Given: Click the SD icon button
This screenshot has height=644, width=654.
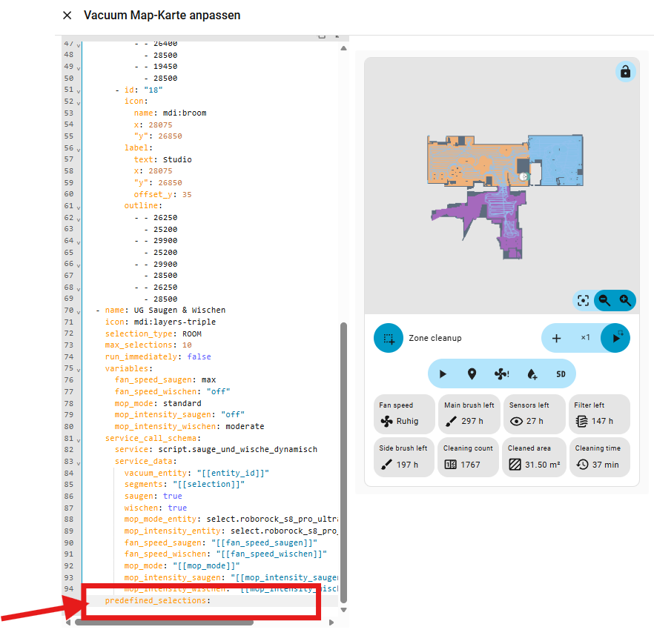Looking at the screenshot, I should (x=561, y=374).
